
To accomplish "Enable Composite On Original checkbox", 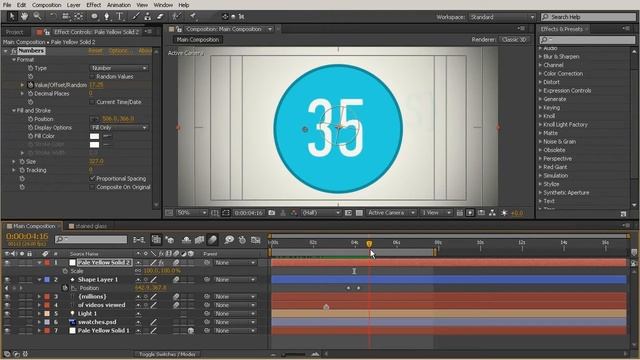I will pos(92,187).
